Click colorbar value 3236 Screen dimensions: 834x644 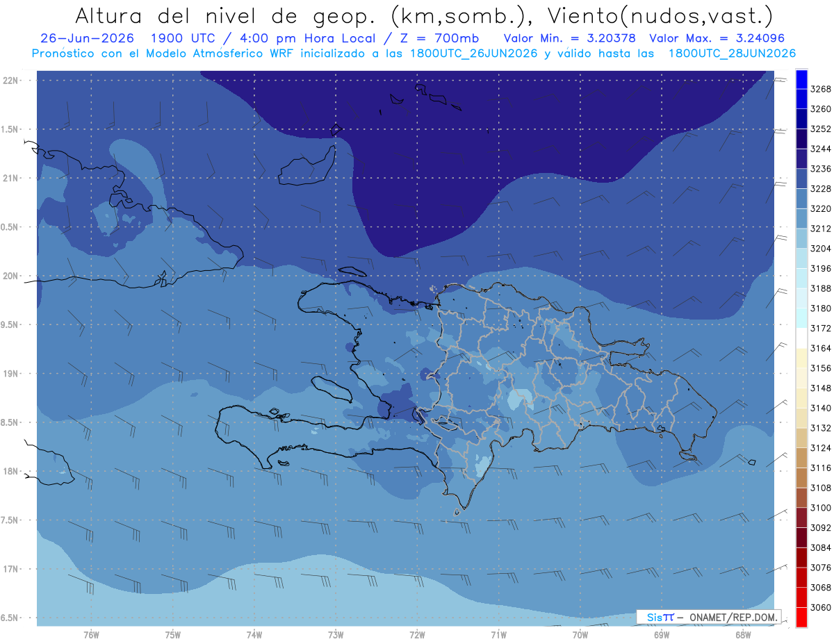coord(821,169)
